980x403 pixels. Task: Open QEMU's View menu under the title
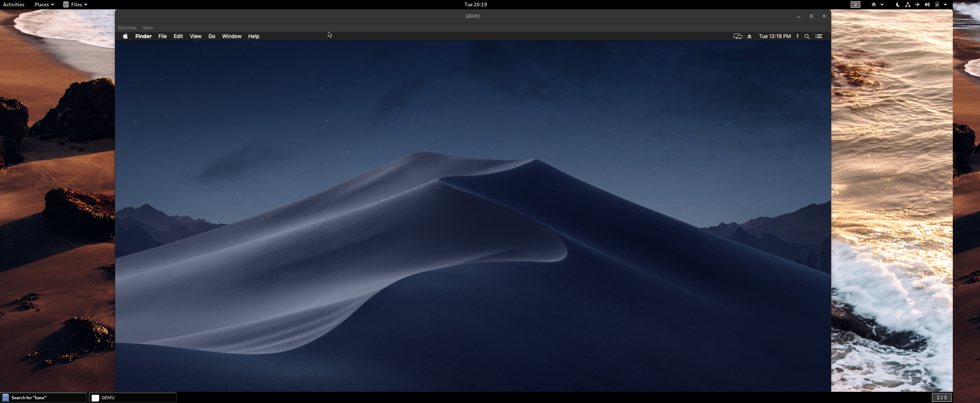[148, 28]
